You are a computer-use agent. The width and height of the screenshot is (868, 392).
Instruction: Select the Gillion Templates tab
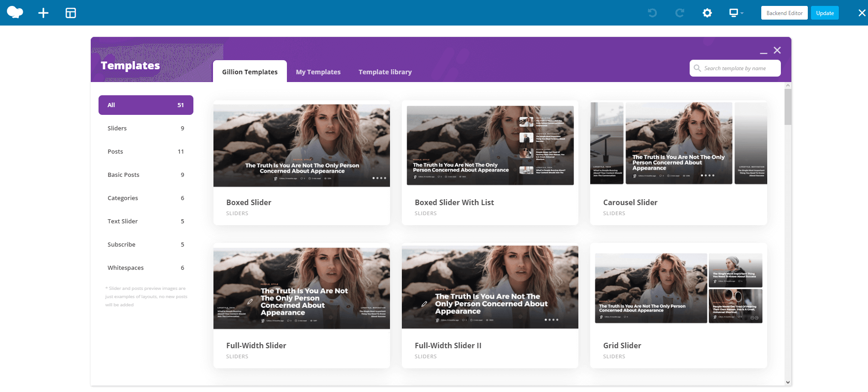pyautogui.click(x=249, y=72)
